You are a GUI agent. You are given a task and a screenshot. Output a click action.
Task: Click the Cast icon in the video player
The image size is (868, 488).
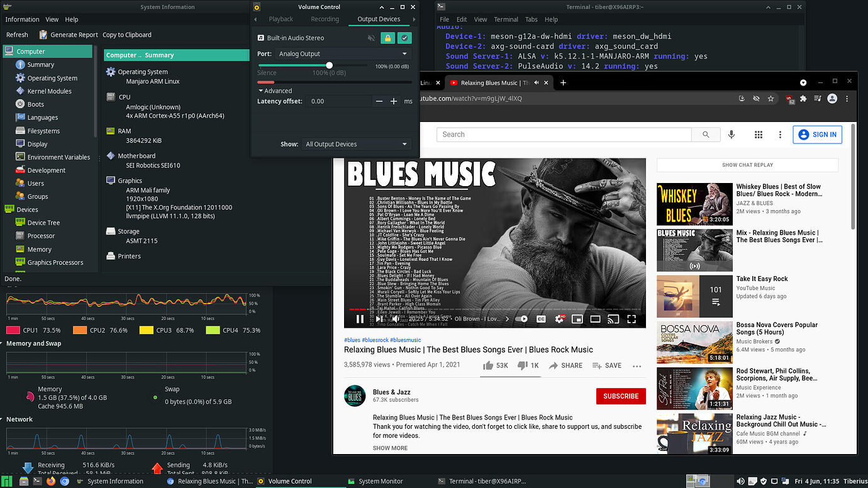613,319
